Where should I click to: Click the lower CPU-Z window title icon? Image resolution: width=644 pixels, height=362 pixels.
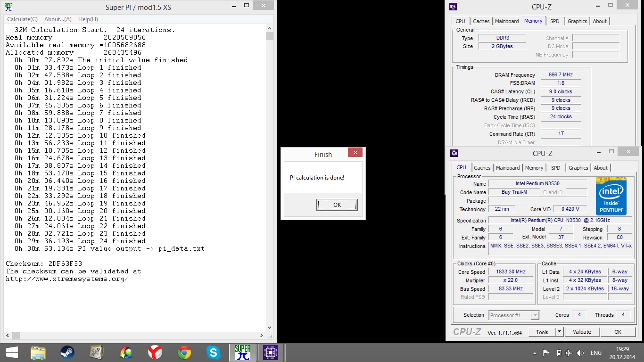coord(454,153)
